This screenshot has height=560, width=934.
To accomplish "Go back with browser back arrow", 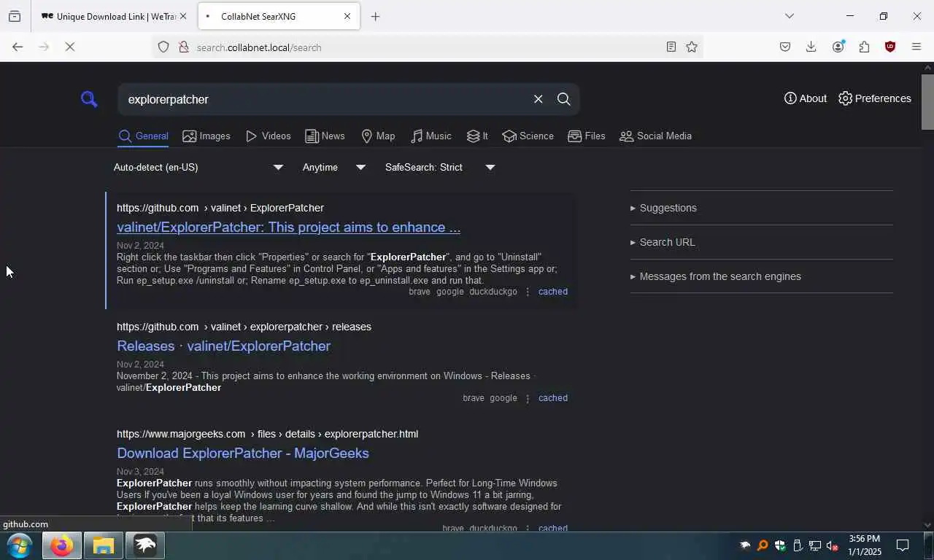I will coord(18,47).
